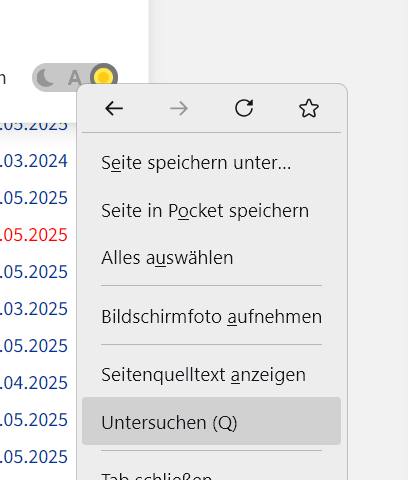
Task: Open the red .05.2025 date link
Action: (x=34, y=235)
